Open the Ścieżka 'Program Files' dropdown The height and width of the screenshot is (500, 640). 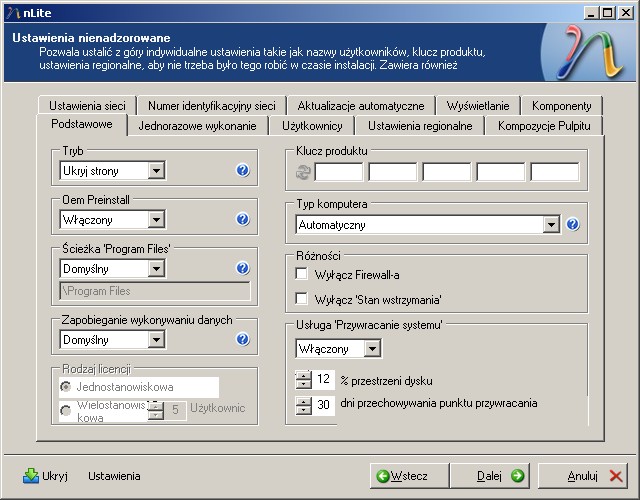pyautogui.click(x=156, y=269)
